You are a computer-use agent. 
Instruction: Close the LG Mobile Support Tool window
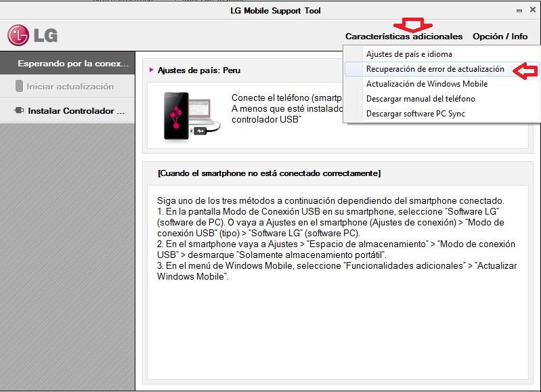pyautogui.click(x=533, y=9)
